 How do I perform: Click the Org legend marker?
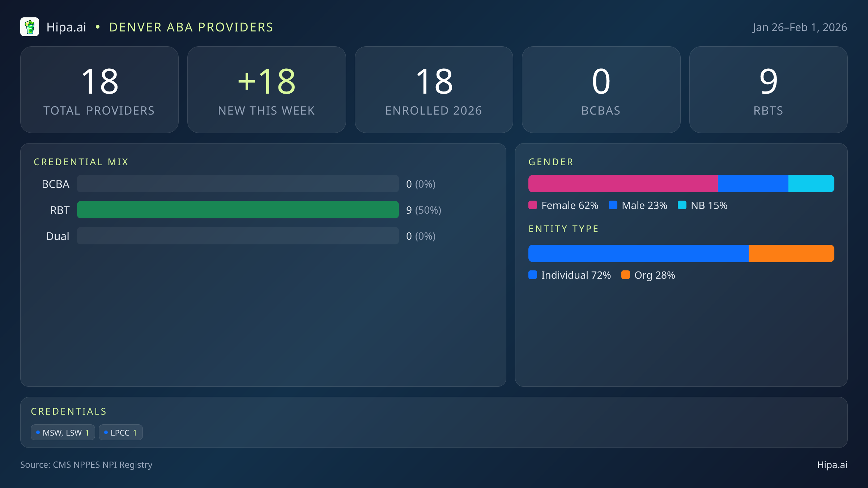point(626,275)
